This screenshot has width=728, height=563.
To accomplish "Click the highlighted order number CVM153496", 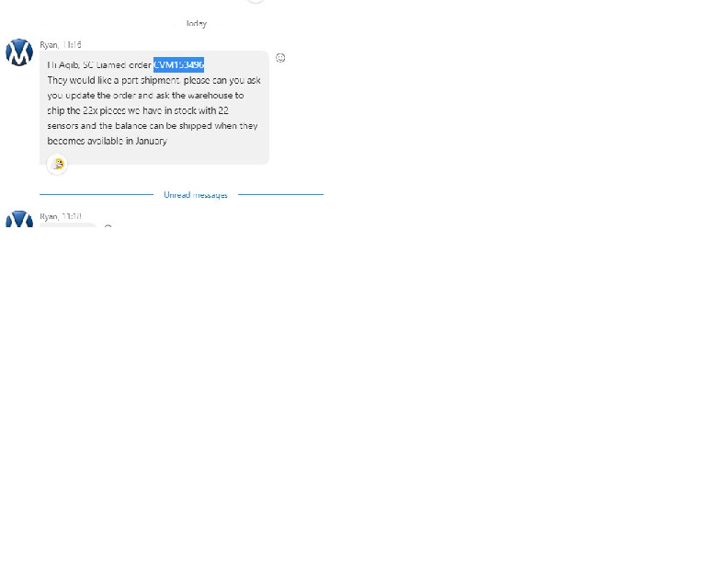I will pos(178,64).
